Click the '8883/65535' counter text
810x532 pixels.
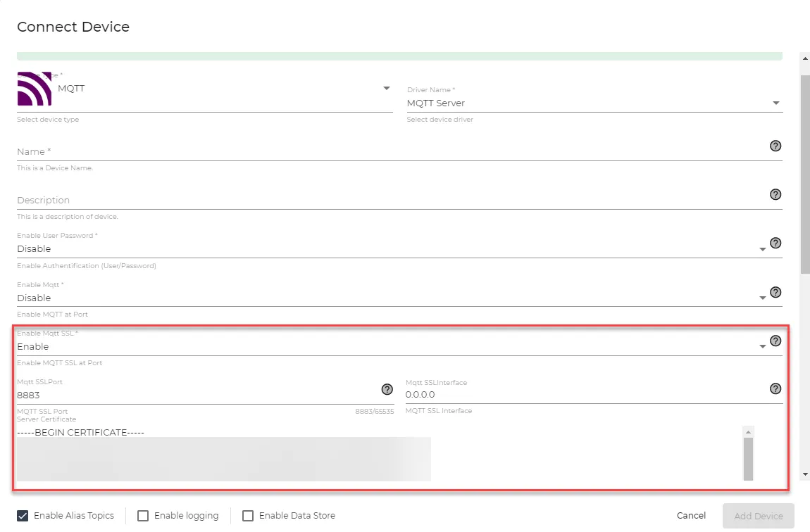tap(374, 411)
